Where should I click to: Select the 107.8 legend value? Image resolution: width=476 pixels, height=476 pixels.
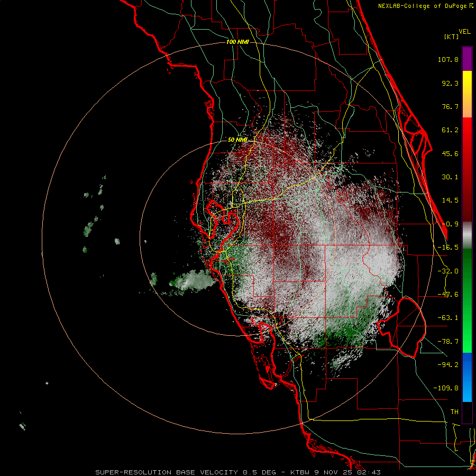448,59
